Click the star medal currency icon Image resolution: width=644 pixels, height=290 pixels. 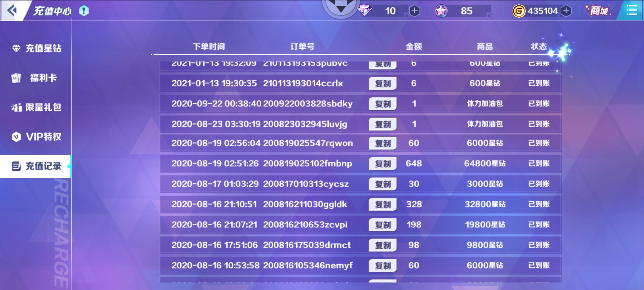click(x=441, y=11)
